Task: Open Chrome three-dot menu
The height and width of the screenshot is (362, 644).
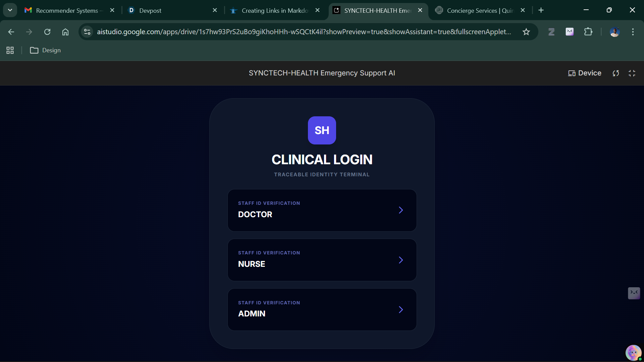Action: (x=633, y=32)
